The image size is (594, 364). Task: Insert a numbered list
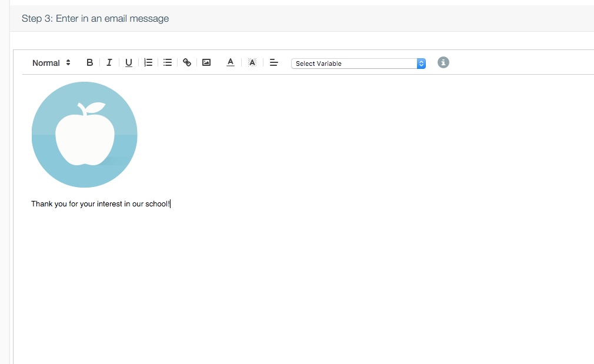148,62
